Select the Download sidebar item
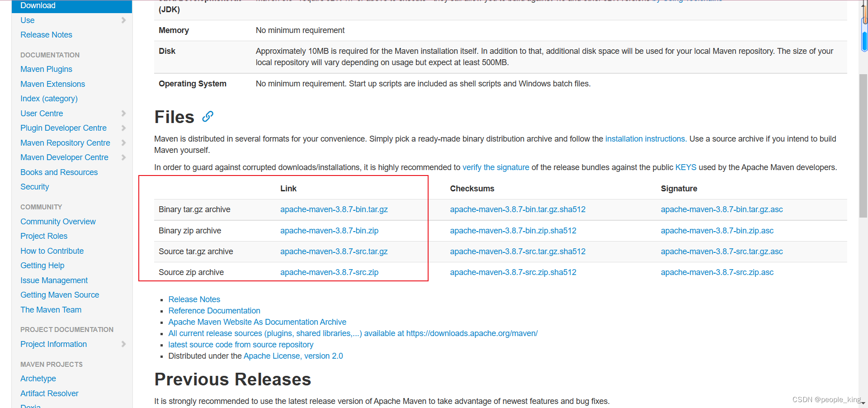868x408 pixels. 72,6
